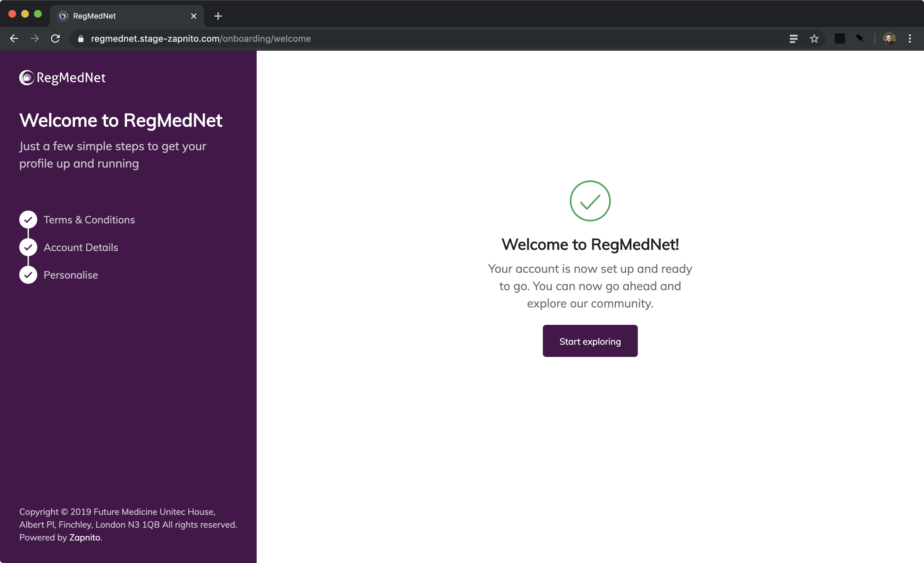Toggle the bookmark star for this page
924x563 pixels.
click(x=814, y=38)
